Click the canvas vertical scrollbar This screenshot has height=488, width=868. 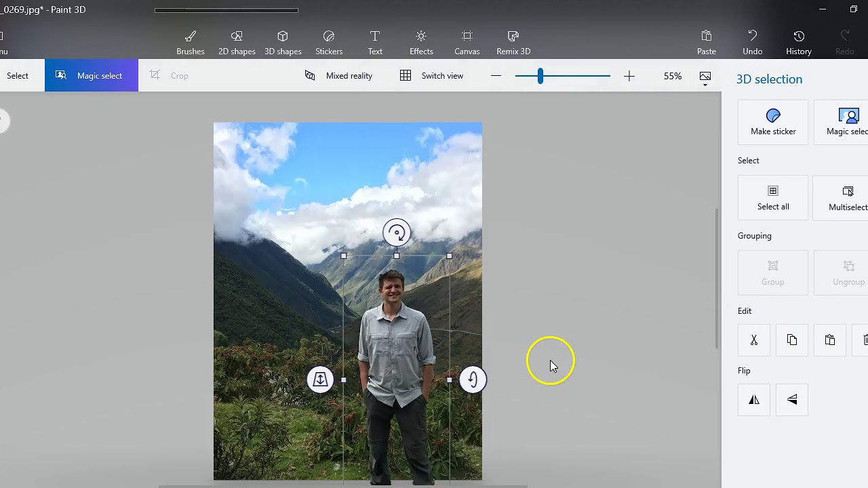click(717, 279)
